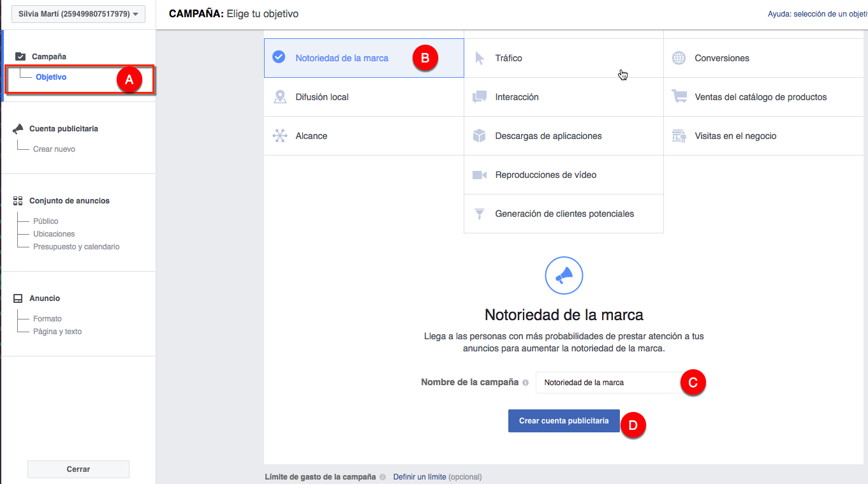Image resolution: width=868 pixels, height=484 pixels.
Task: Select the Alcance antenna icon
Action: tap(280, 135)
